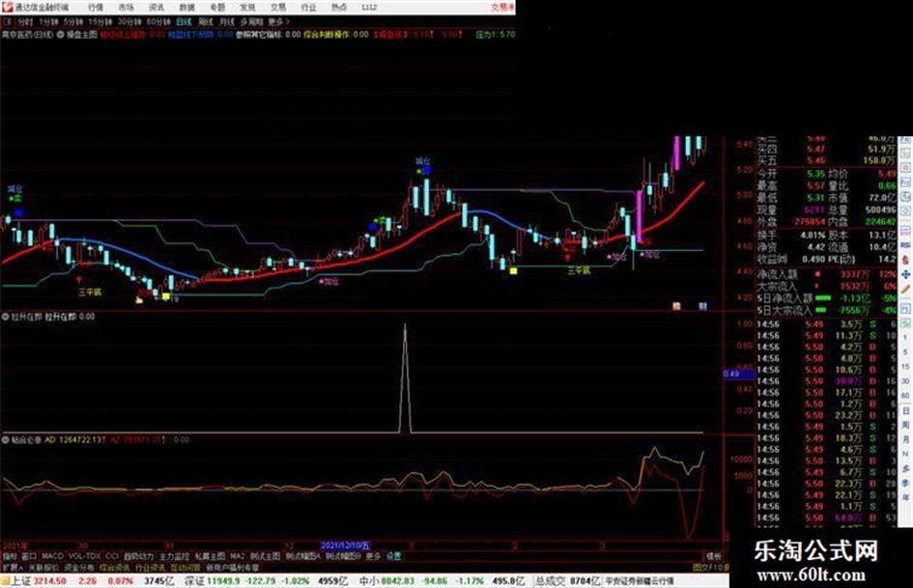The height and width of the screenshot is (588, 913).
Task: Click the 通达信 app logo icon
Action: click(7, 7)
